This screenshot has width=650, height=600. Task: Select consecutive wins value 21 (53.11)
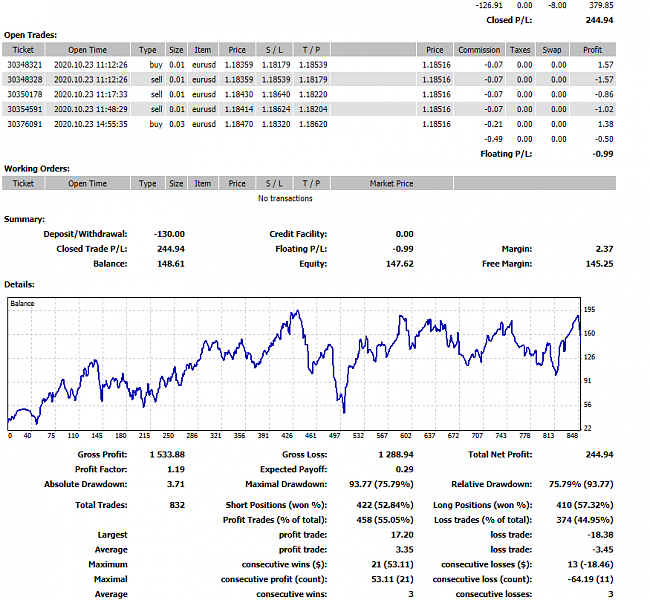pyautogui.click(x=392, y=565)
